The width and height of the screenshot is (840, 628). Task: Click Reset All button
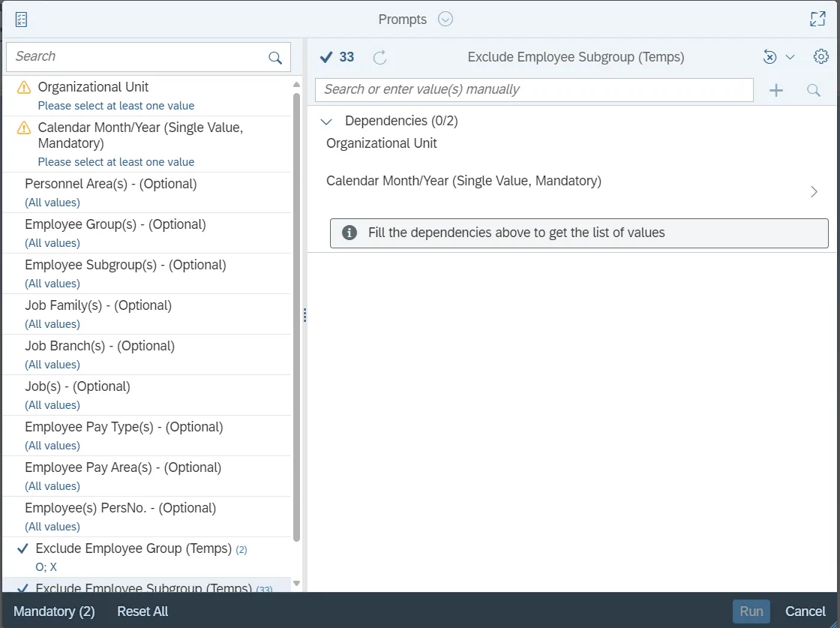tap(142, 611)
